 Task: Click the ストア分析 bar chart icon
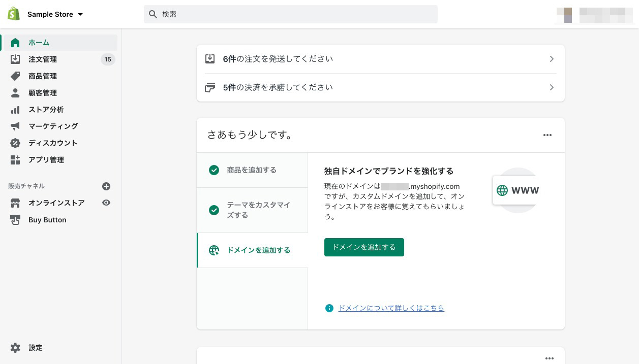click(x=15, y=110)
